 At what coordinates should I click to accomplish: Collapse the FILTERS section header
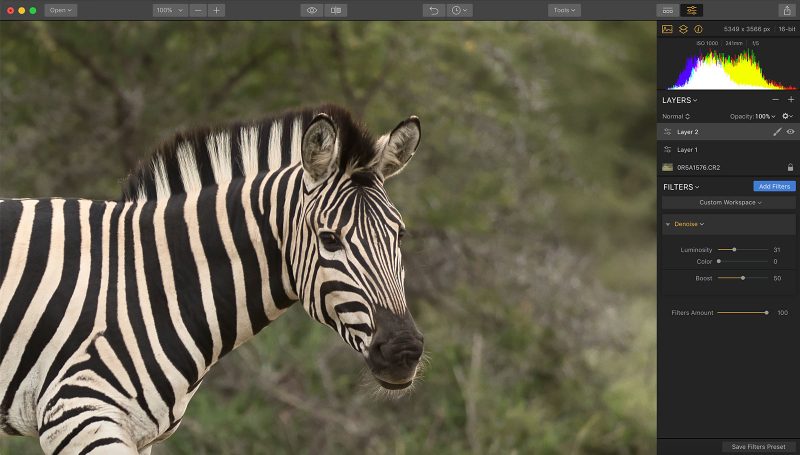(681, 187)
